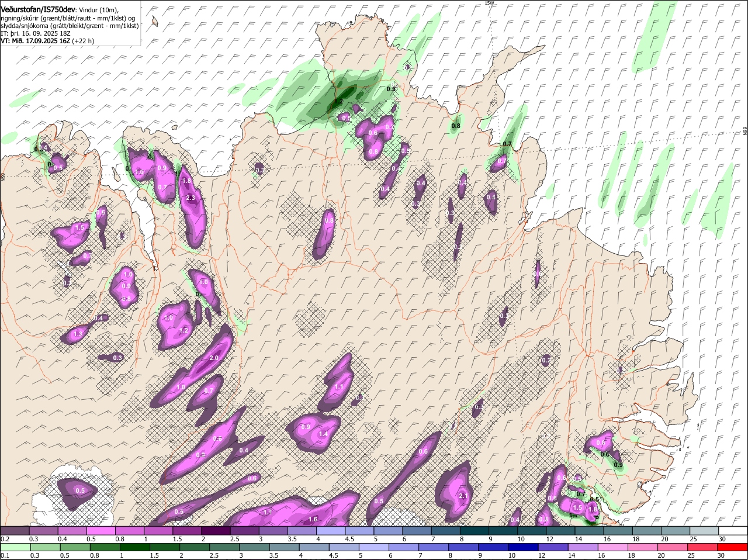
Task: Click the darkest green 1–1.5 swatch, lower legend
Action: 136,547
